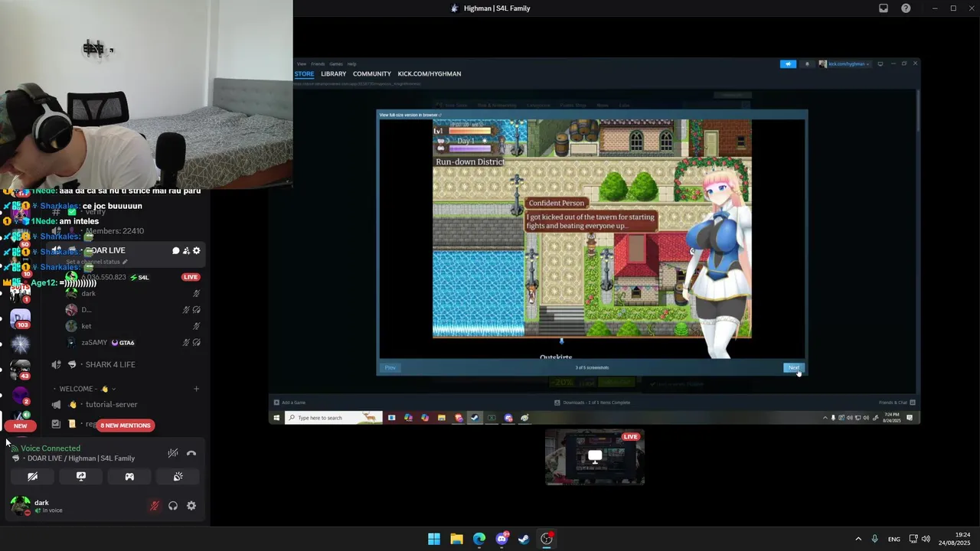Viewport: 980px width, 551px height.
Task: Switch ENG input language
Action: [893, 539]
